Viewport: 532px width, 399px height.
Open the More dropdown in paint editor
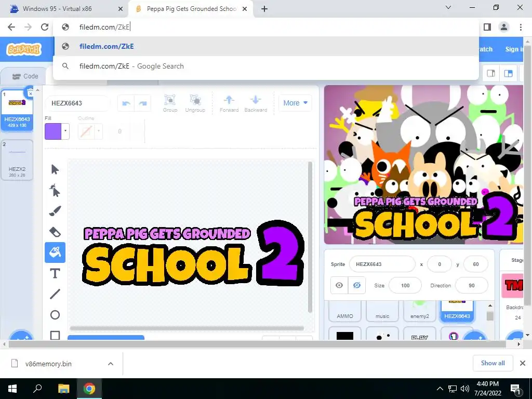click(295, 103)
